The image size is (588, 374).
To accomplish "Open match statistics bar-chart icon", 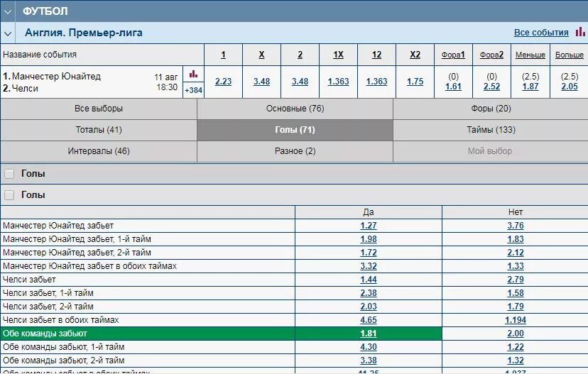I will [193, 74].
